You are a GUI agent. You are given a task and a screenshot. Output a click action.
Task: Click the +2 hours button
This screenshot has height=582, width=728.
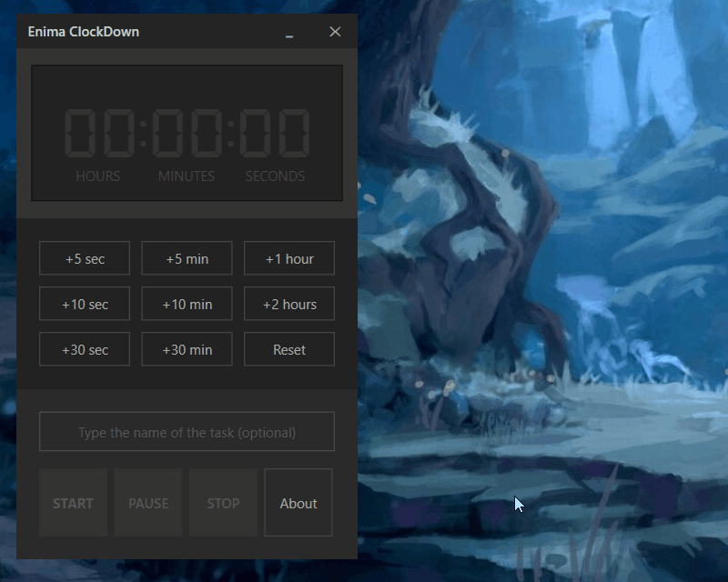pos(289,304)
